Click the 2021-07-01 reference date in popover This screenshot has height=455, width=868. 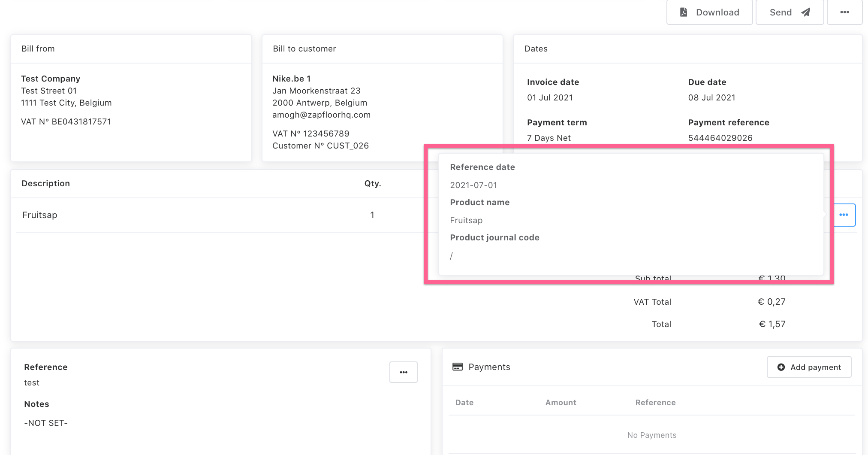pos(473,185)
